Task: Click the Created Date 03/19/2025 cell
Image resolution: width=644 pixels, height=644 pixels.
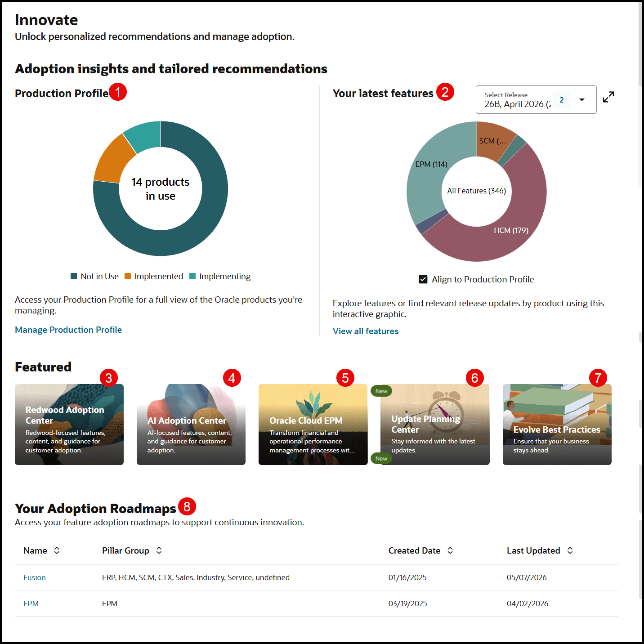Action: [x=408, y=604]
